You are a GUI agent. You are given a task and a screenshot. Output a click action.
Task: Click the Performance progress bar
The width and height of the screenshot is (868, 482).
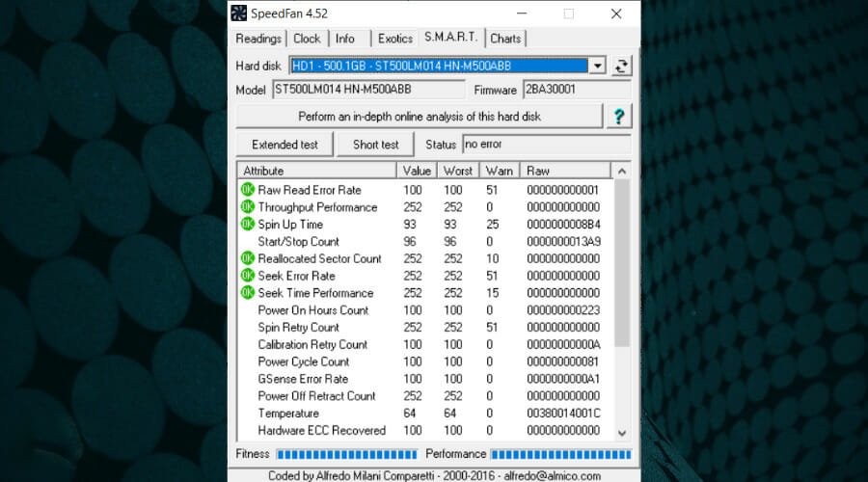[x=560, y=454]
